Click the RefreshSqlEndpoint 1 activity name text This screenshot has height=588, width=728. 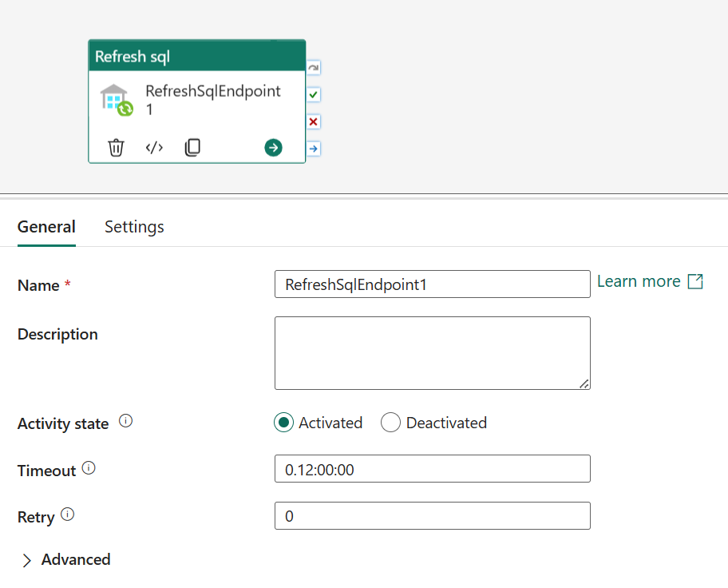(213, 100)
